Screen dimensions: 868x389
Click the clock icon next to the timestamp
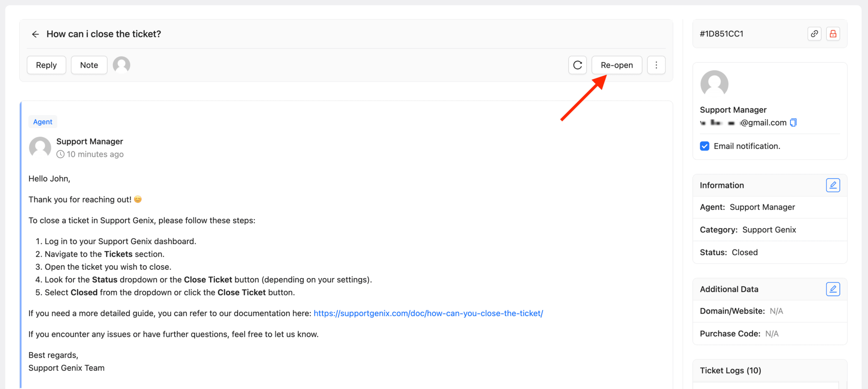61,154
